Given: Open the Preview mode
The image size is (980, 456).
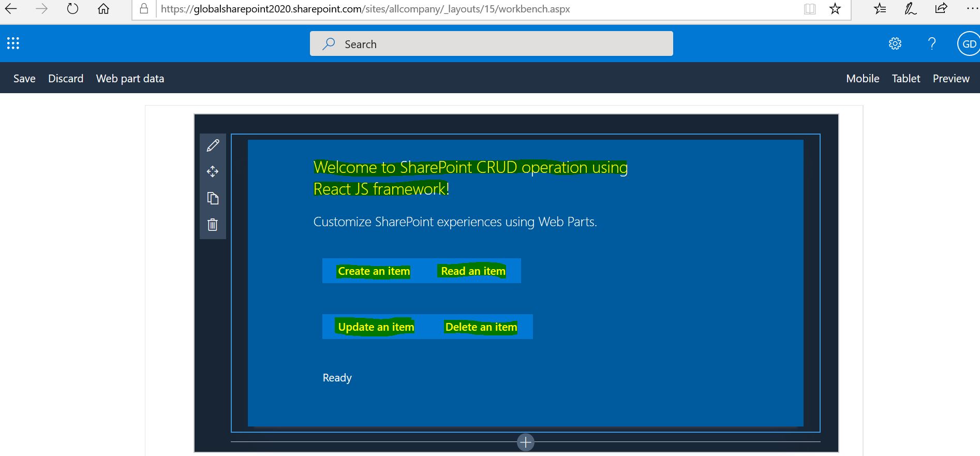Looking at the screenshot, I should click(x=951, y=79).
